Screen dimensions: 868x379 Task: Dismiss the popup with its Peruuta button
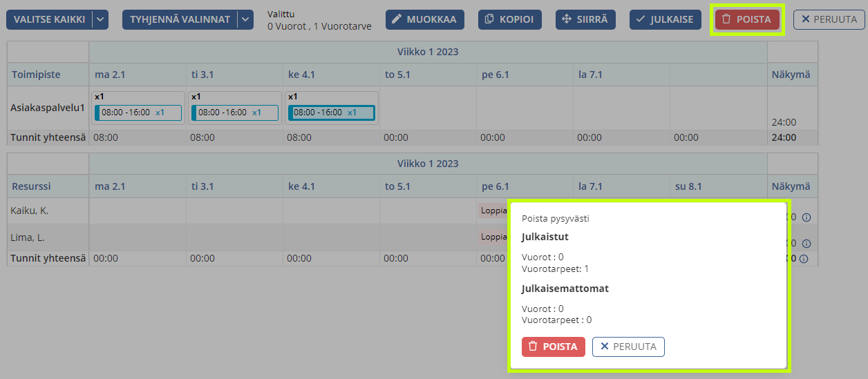[x=628, y=347]
